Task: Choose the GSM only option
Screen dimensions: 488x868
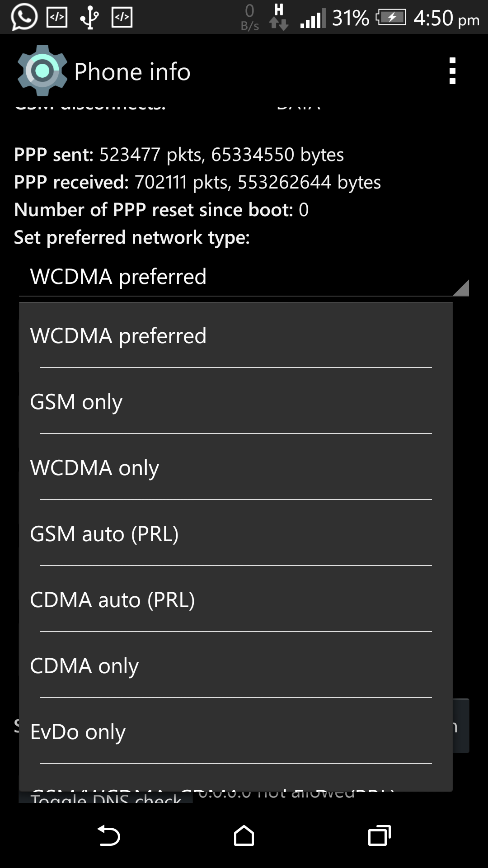Action: (236, 401)
